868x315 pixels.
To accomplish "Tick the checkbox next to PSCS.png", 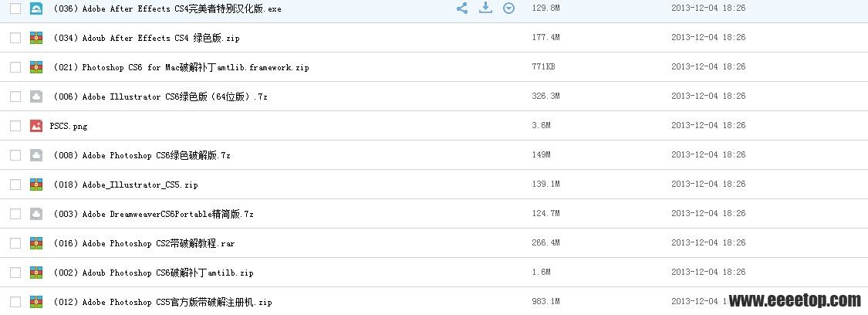I will [15, 126].
